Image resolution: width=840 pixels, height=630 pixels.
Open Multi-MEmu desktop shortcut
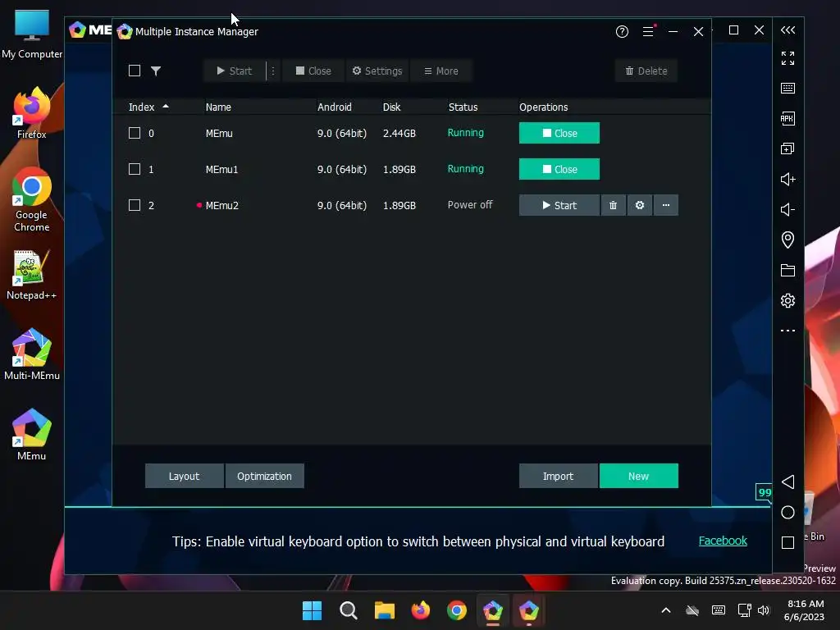tap(32, 354)
